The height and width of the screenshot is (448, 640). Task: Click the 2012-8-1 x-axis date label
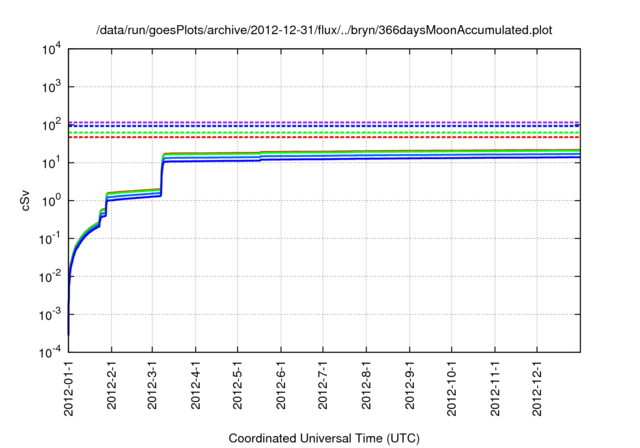367,385
